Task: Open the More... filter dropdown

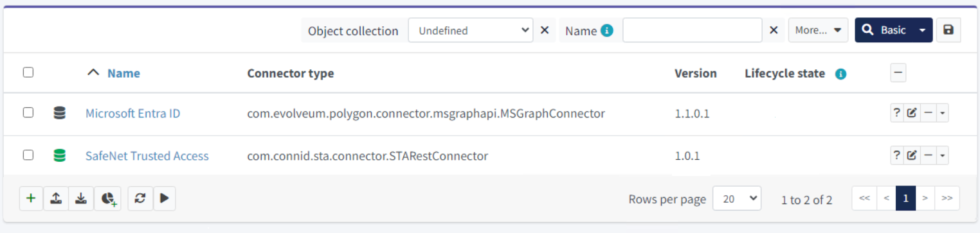Action: [x=818, y=30]
